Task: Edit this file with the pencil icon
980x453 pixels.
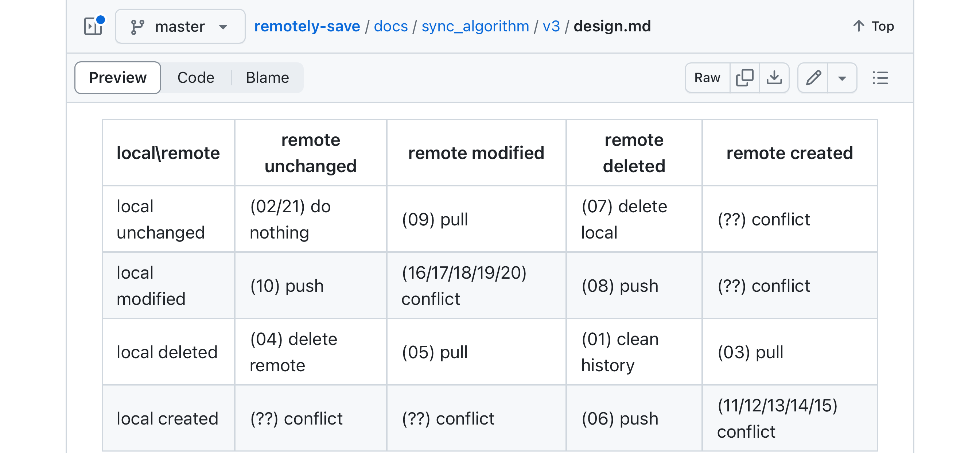Action: click(x=813, y=78)
